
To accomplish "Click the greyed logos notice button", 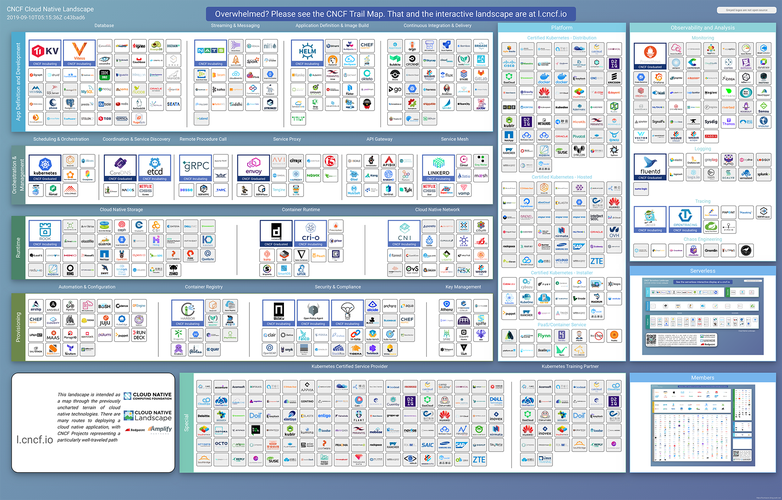I will pyautogui.click(x=746, y=10).
